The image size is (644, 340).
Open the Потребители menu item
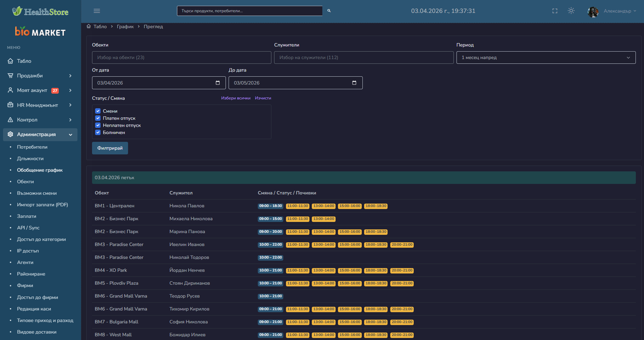[32, 147]
